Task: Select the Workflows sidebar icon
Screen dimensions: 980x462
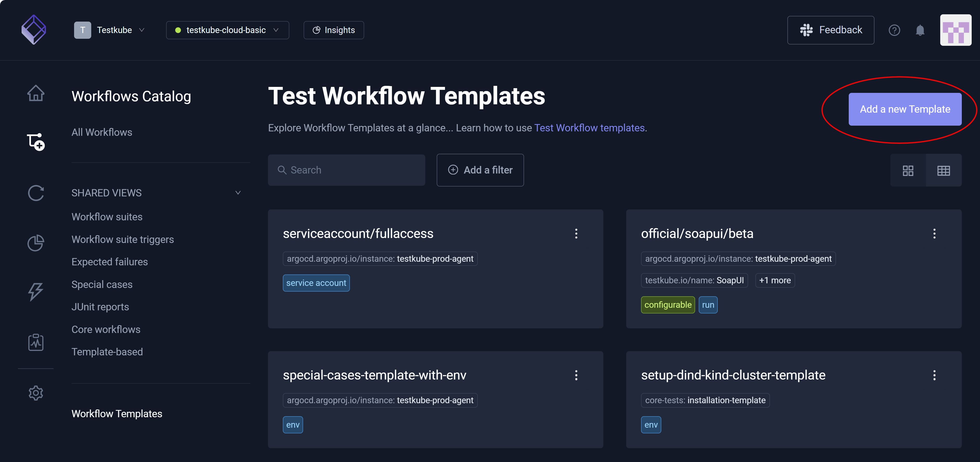Action: (36, 143)
